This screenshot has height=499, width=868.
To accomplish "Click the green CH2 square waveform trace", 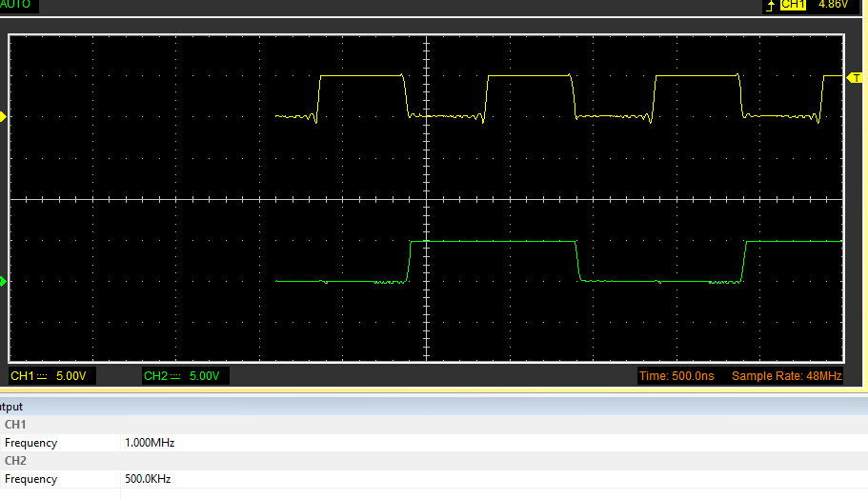I will pos(495,242).
